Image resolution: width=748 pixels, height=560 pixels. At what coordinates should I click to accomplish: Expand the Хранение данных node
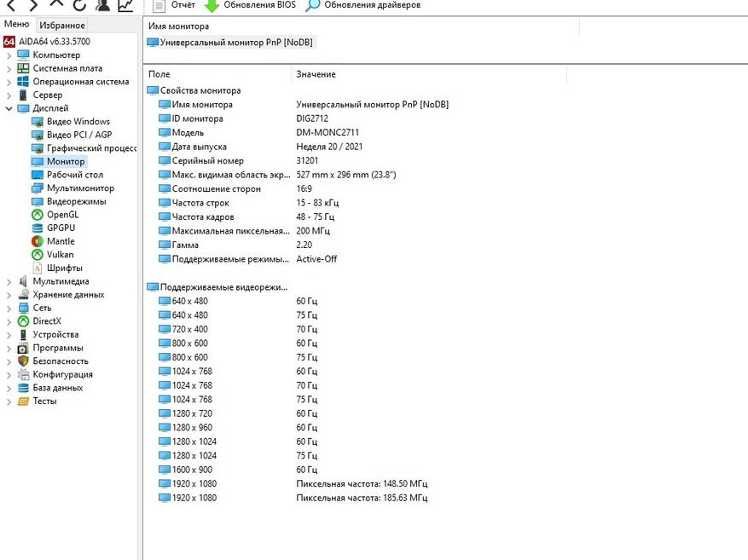click(x=9, y=295)
